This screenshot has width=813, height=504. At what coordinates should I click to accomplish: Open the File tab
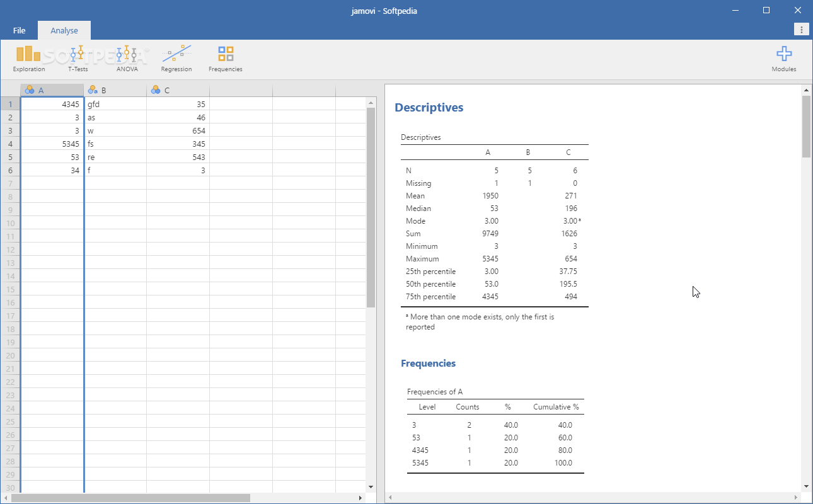coord(20,30)
